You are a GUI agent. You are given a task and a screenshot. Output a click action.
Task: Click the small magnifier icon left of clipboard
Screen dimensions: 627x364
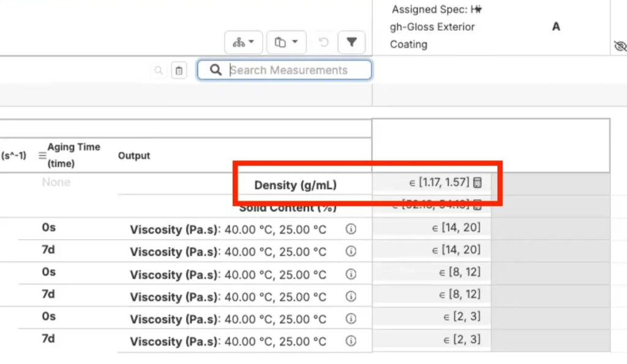(159, 71)
